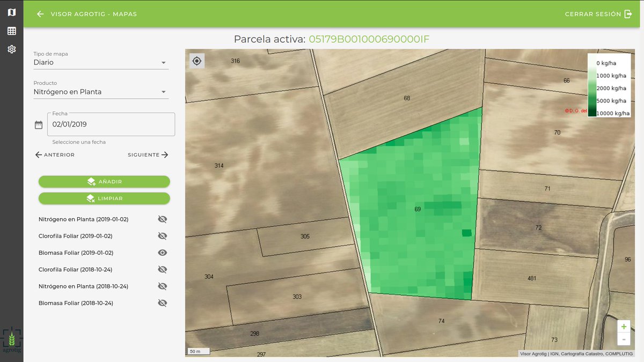Open the calendar icon beside Fecha

39,125
